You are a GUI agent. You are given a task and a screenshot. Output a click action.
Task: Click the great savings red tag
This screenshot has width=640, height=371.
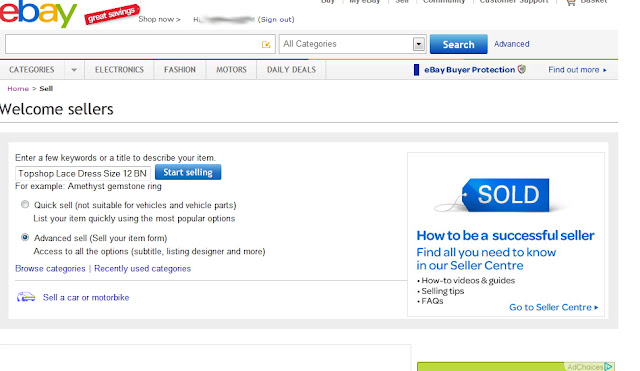112,14
